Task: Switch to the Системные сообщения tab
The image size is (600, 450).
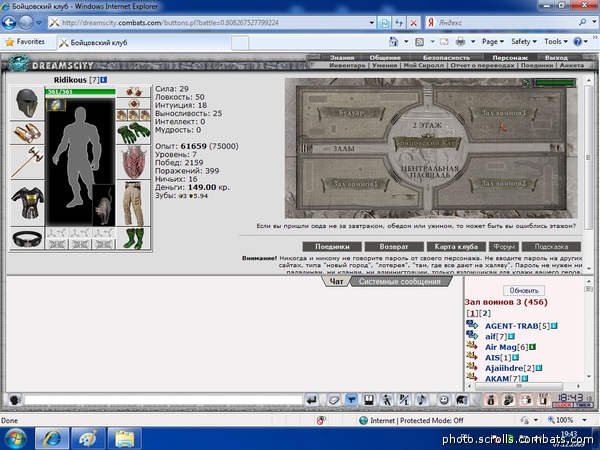Action: coord(399,282)
